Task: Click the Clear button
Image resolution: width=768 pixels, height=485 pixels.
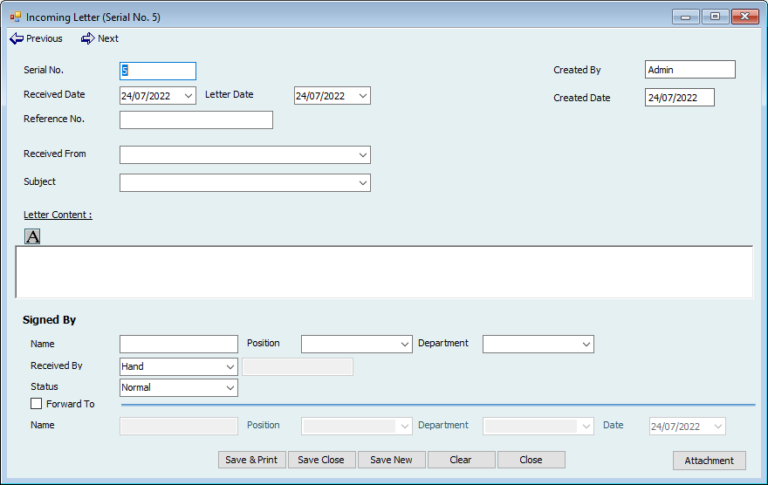Action: point(461,460)
